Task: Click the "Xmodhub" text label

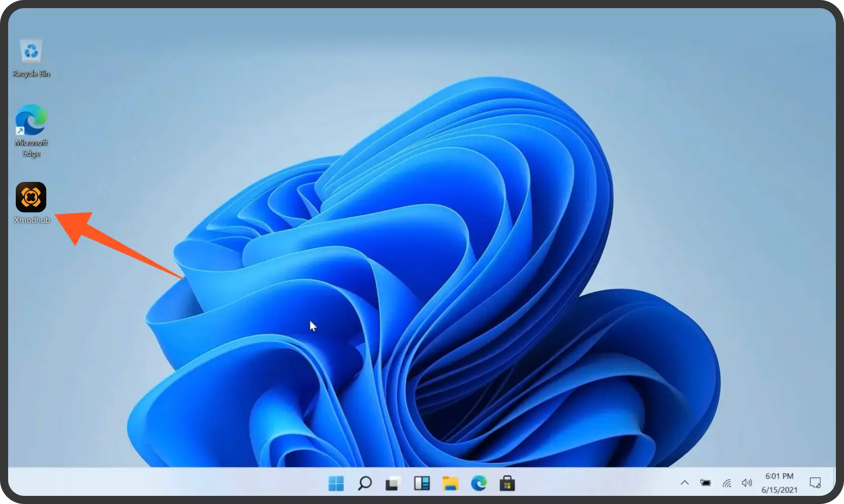Action: click(32, 220)
